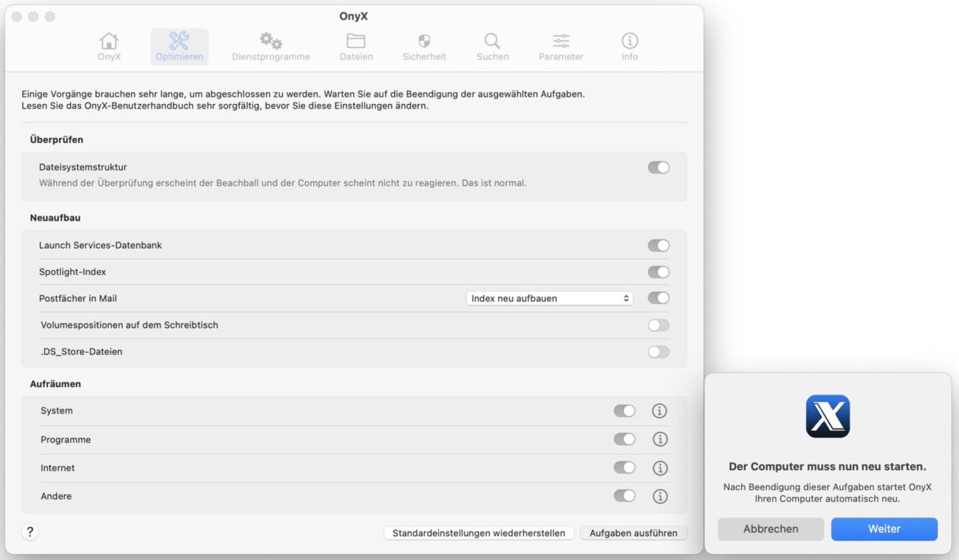Viewport: 959px width, 560px height.
Task: Open the Index neu aufbauen dropdown
Action: (549, 298)
